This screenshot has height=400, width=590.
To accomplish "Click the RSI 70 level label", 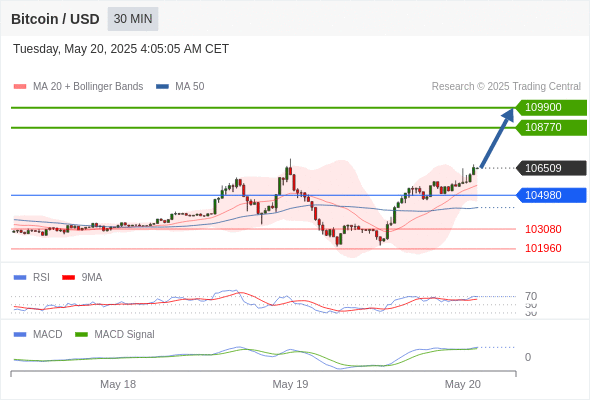I will (531, 296).
